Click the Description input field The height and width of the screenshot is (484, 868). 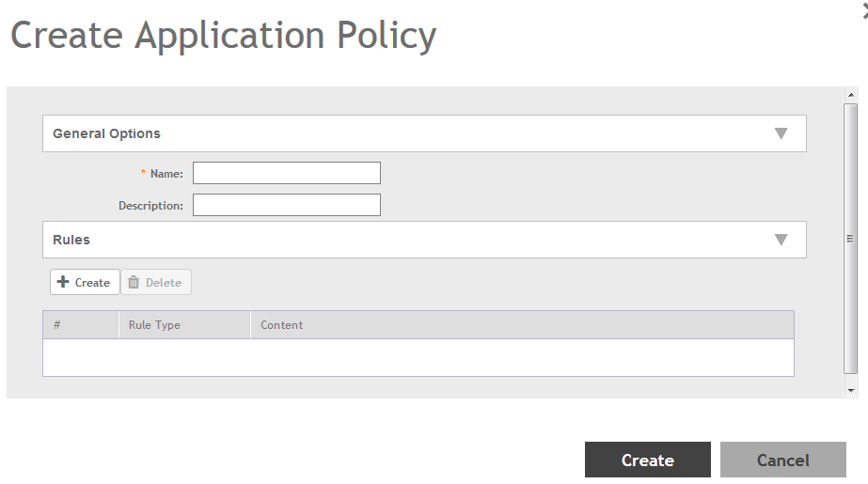(286, 205)
